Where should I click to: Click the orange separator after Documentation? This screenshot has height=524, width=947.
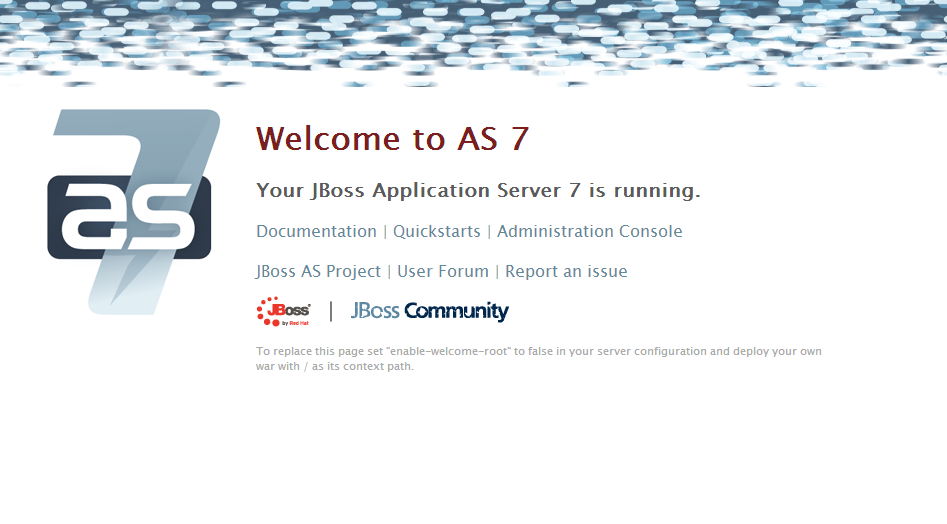pos(385,232)
